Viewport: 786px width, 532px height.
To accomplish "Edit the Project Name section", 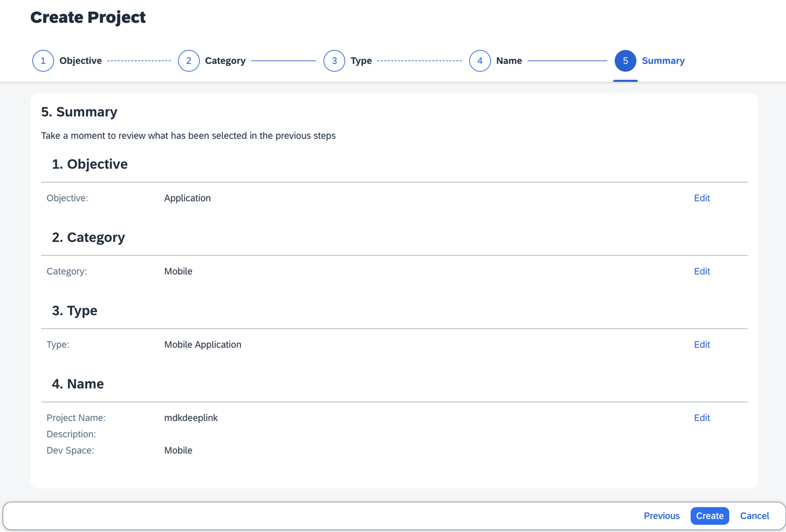I will pyautogui.click(x=702, y=418).
